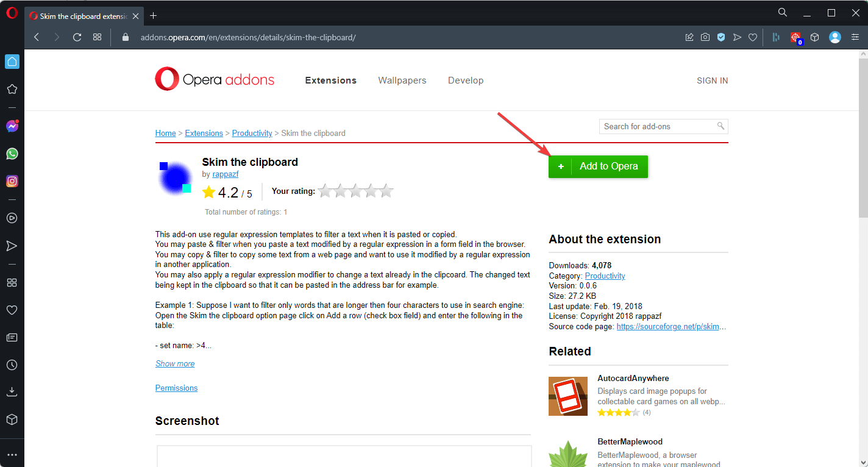Go to Extensions breadcrumb link
Viewport: 868px width, 467px height.
click(x=204, y=133)
